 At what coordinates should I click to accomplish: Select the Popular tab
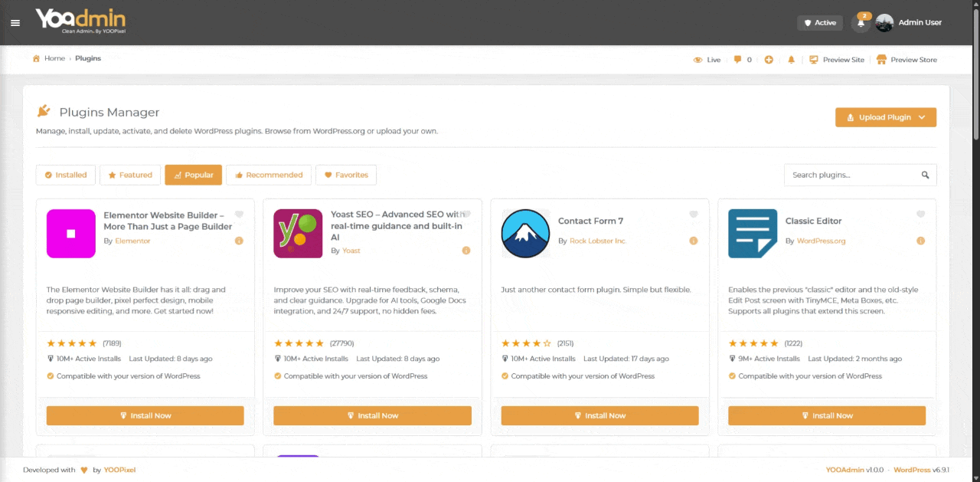194,175
